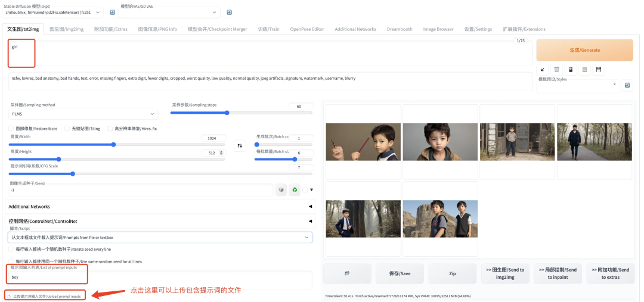Select the thumbnail of two boys by rocks

coord(440,219)
